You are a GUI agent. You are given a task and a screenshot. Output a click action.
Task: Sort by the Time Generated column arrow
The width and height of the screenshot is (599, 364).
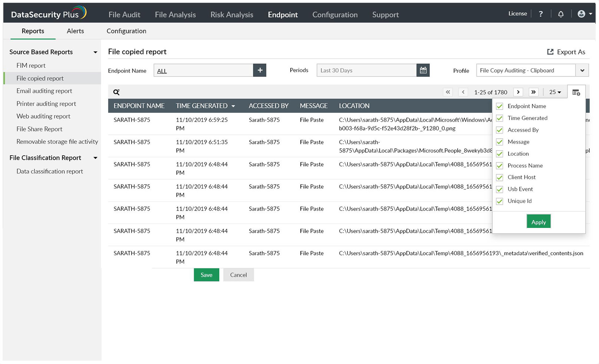coord(233,106)
